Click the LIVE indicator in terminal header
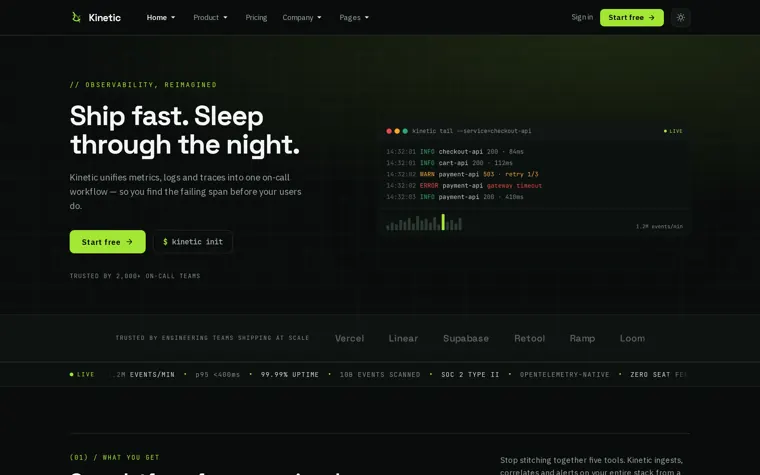The width and height of the screenshot is (760, 475). (673, 131)
